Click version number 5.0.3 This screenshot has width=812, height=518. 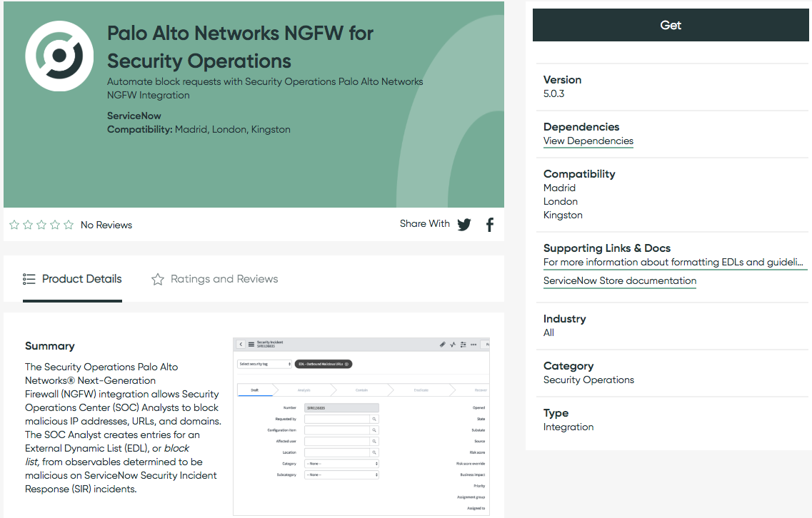coord(553,93)
